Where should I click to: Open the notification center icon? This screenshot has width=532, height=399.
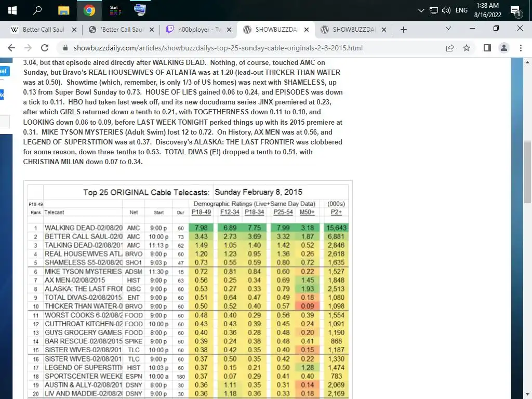click(x=516, y=11)
